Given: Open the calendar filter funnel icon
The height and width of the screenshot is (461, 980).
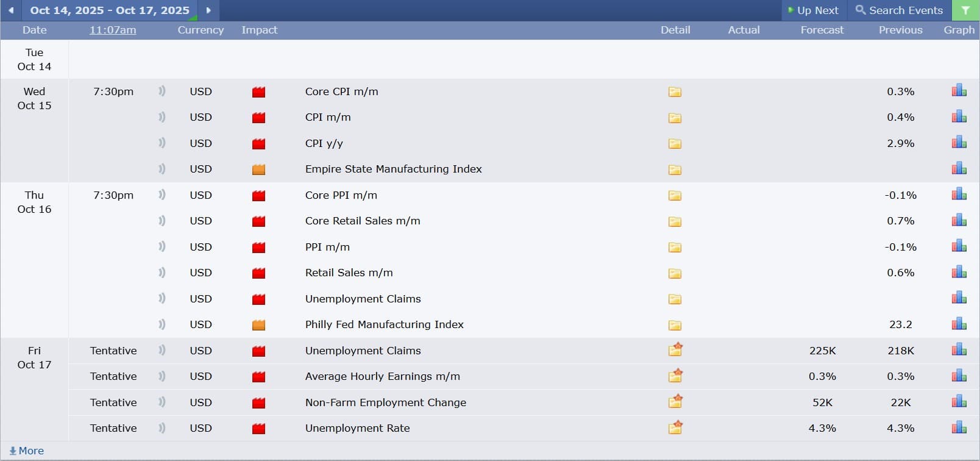Looking at the screenshot, I should (x=965, y=10).
